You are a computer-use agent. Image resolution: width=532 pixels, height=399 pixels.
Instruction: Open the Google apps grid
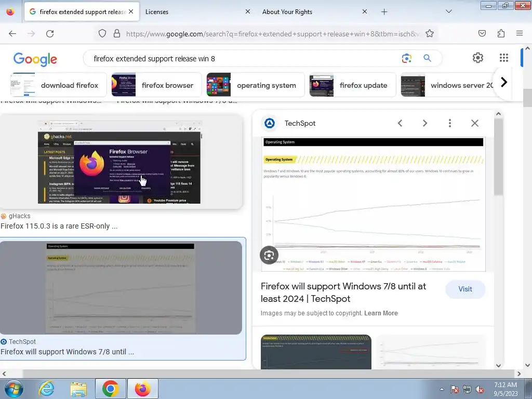(504, 58)
